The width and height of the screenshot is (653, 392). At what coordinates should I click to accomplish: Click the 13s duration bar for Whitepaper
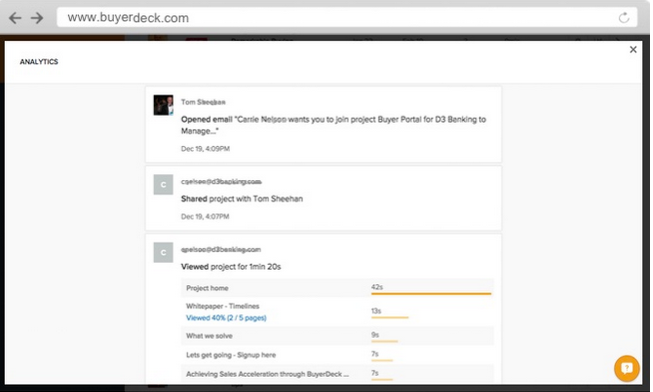(x=390, y=317)
